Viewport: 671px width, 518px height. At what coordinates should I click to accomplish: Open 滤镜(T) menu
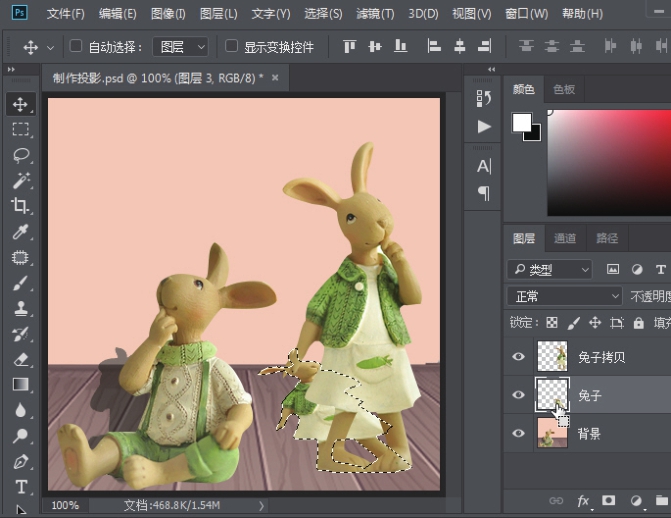(x=375, y=14)
